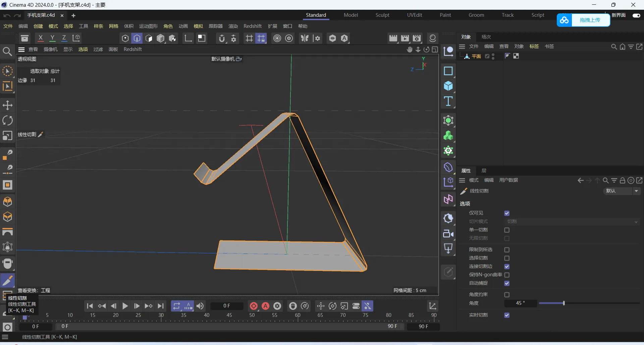The height and width of the screenshot is (345, 644).
Task: Select the Rotate tool
Action: pyautogui.click(x=7, y=120)
